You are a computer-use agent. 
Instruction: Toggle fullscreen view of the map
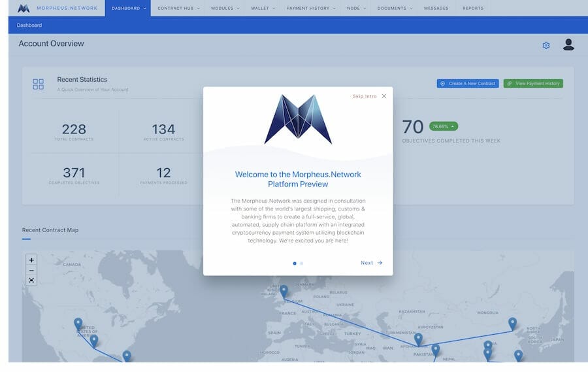(x=31, y=280)
